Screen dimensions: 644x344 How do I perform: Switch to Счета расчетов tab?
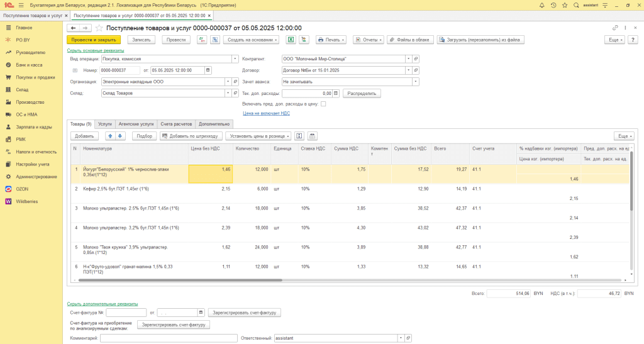[x=176, y=124]
